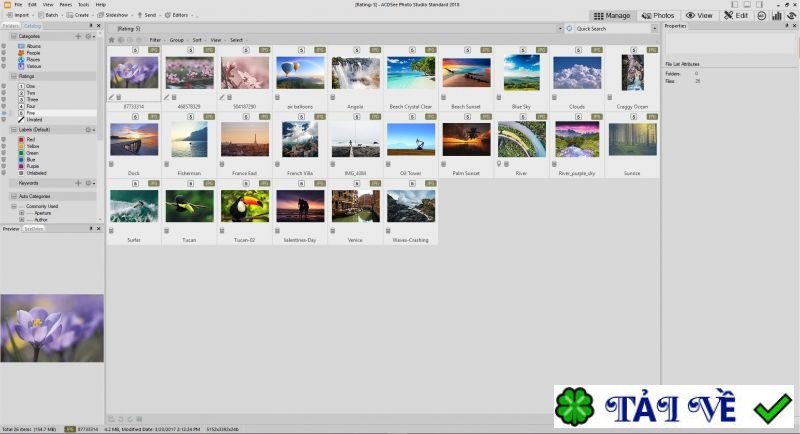Click the Slideshow button

click(x=113, y=15)
